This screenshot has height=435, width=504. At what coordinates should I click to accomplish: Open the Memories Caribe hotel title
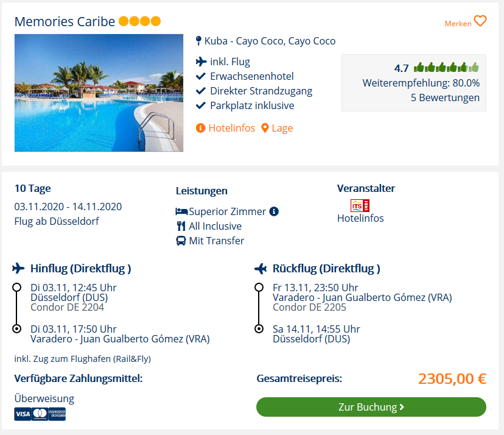point(65,21)
